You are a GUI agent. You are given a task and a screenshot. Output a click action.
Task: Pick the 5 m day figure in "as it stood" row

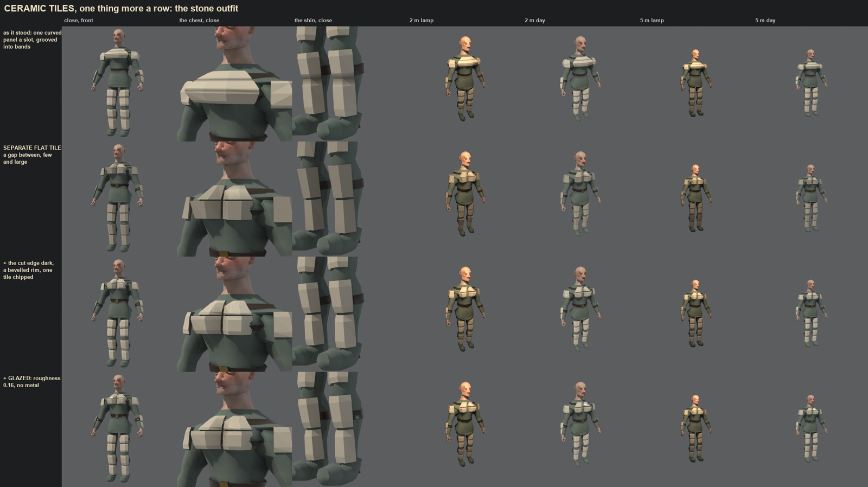pos(810,84)
